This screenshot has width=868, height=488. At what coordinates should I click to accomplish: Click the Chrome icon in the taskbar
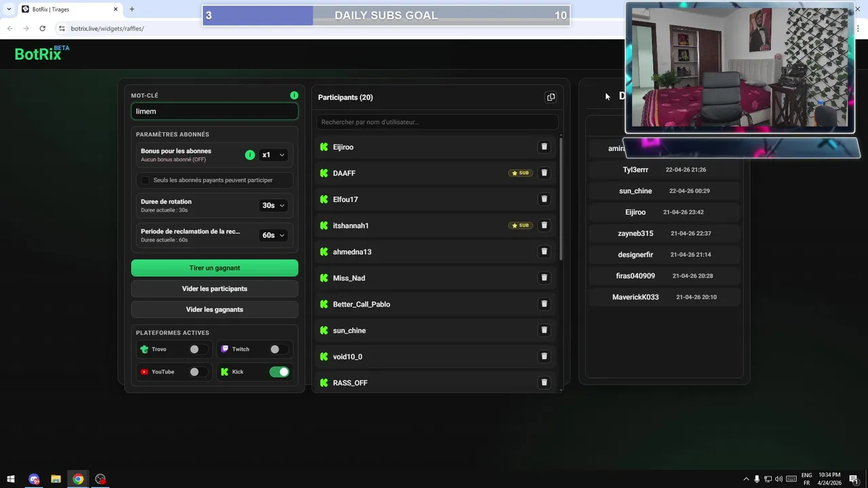78,479
